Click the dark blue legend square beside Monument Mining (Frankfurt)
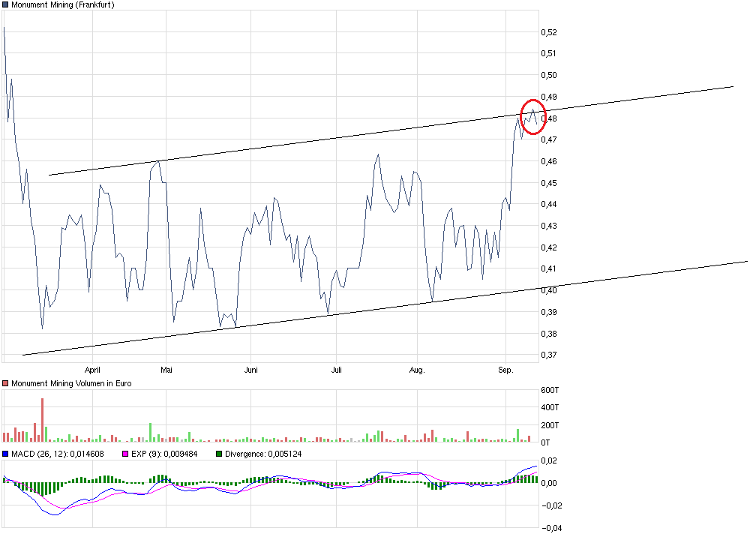Screen dimensions: 756x534 [5, 4]
